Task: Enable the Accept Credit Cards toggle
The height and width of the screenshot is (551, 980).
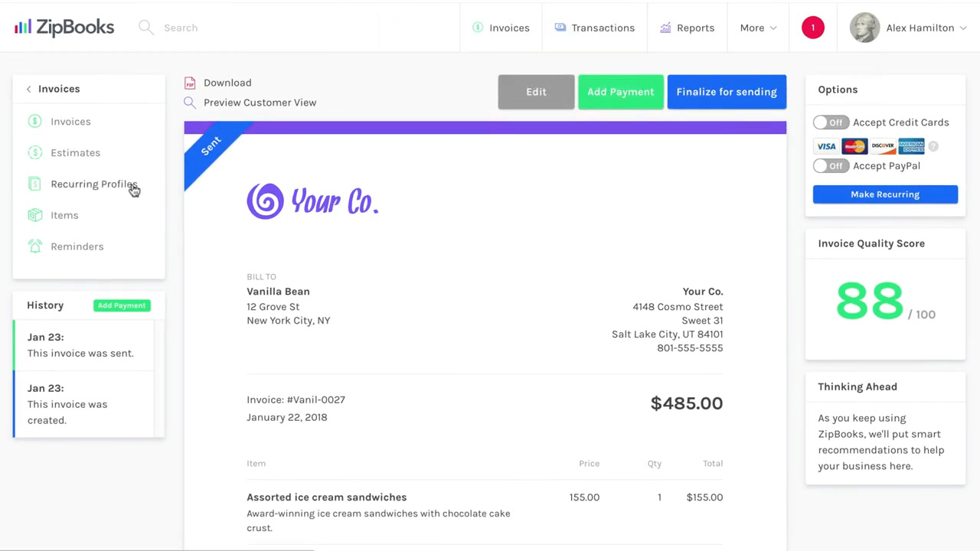Action: click(x=831, y=122)
